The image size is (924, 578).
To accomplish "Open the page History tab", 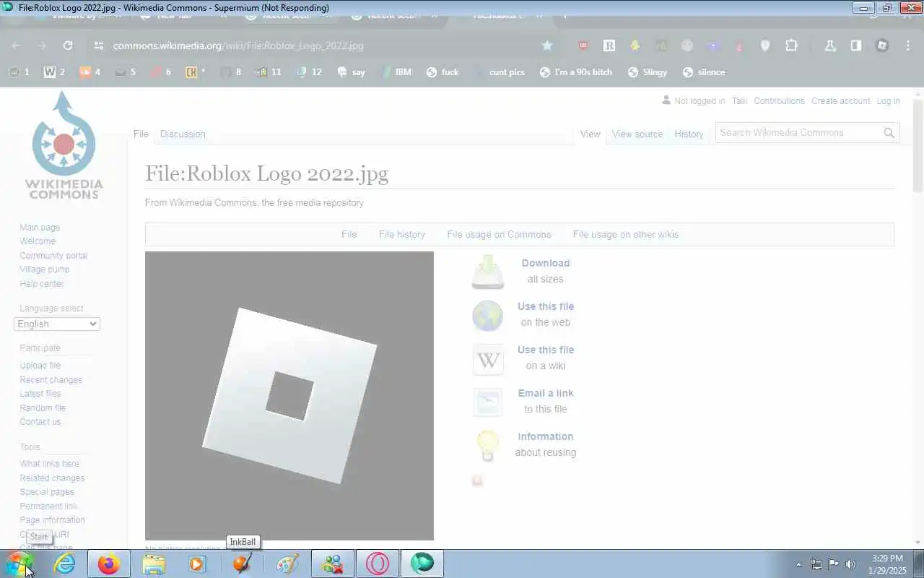I will [689, 134].
